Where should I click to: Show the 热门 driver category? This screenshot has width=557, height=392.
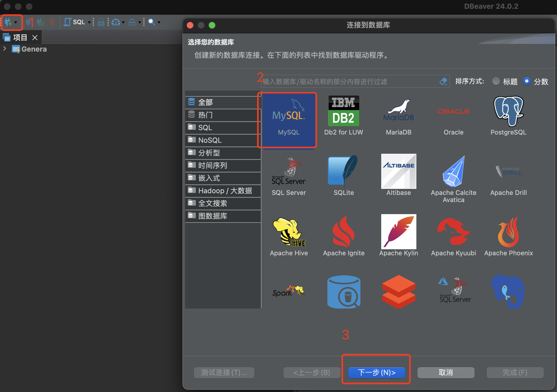(223, 115)
